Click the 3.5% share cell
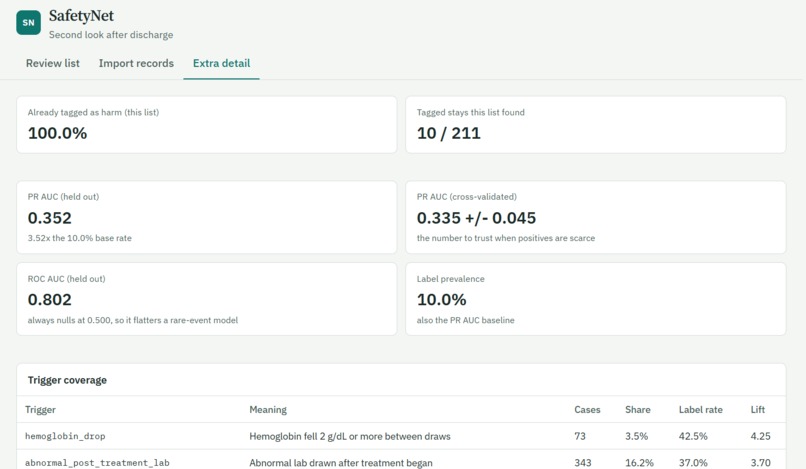This screenshot has width=806, height=469. click(636, 436)
